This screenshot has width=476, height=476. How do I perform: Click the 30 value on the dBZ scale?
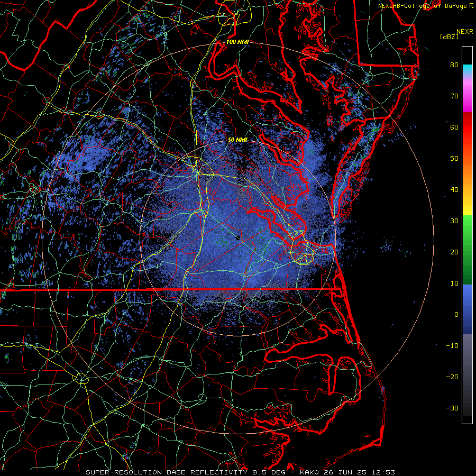point(454,221)
